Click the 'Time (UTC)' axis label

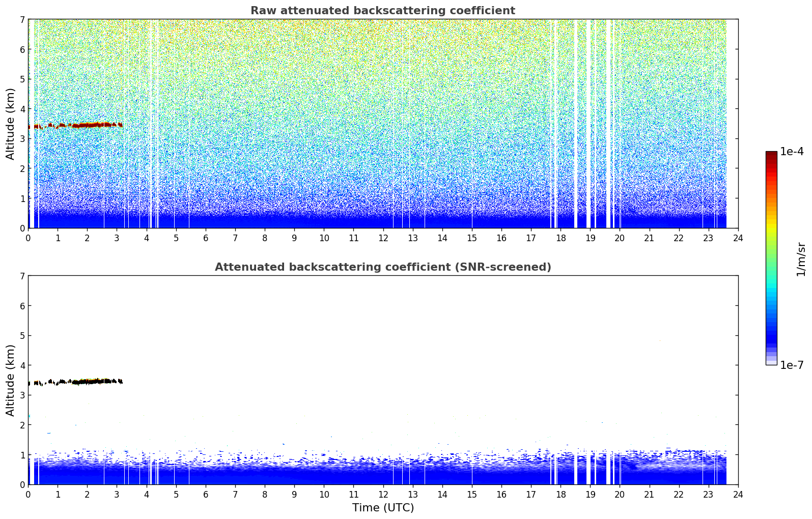383,508
